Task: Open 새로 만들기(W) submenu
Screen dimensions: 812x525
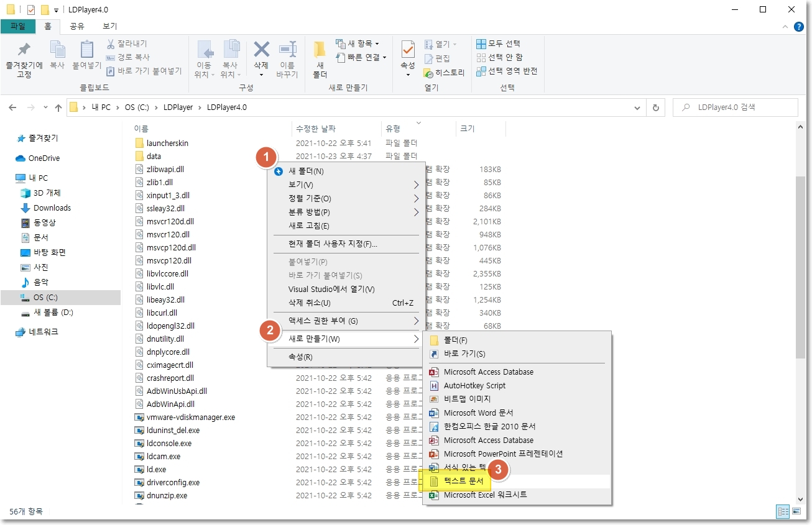Action: 346,339
